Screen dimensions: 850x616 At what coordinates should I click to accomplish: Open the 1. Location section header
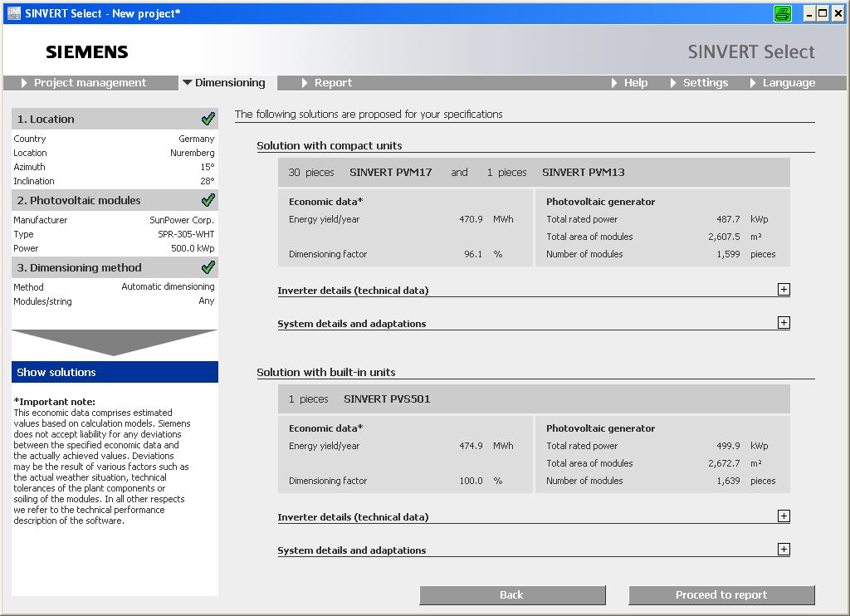[115, 119]
